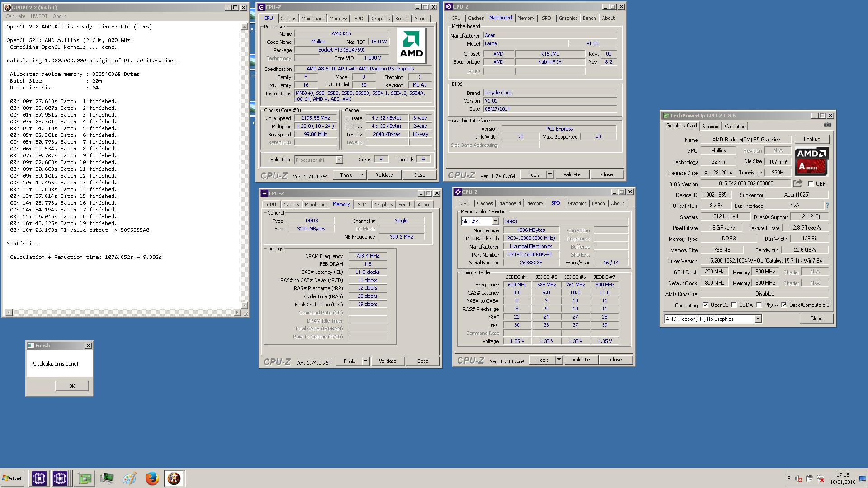
Task: Launch Firefox from the taskbar
Action: (x=152, y=479)
